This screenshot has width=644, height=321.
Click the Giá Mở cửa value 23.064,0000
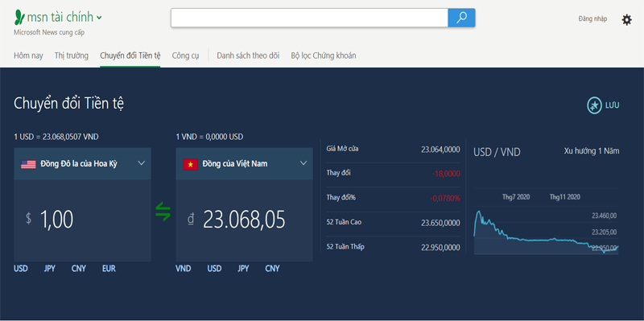pyautogui.click(x=440, y=150)
